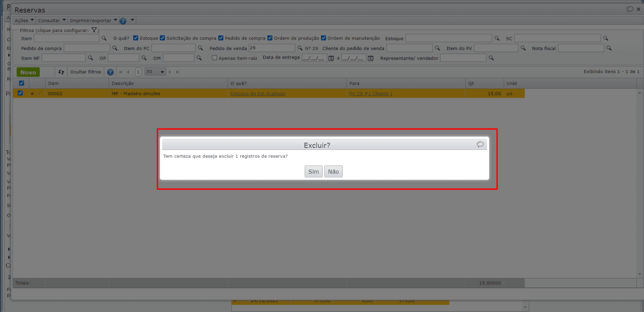Enable the Apenas item-raiz checkbox
The width and height of the screenshot is (644, 312).
coord(214,58)
